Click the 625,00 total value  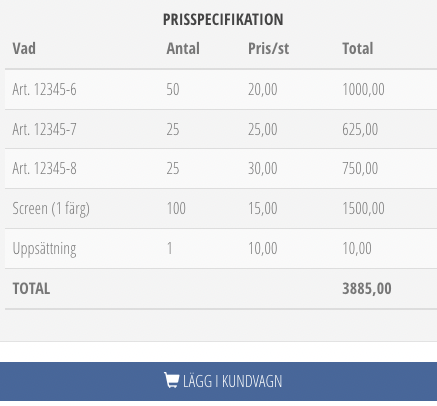[360, 129]
